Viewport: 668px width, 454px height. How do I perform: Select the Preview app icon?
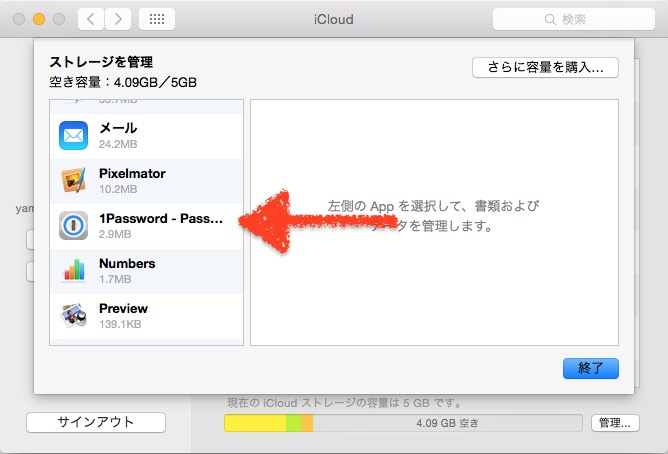pyautogui.click(x=73, y=315)
